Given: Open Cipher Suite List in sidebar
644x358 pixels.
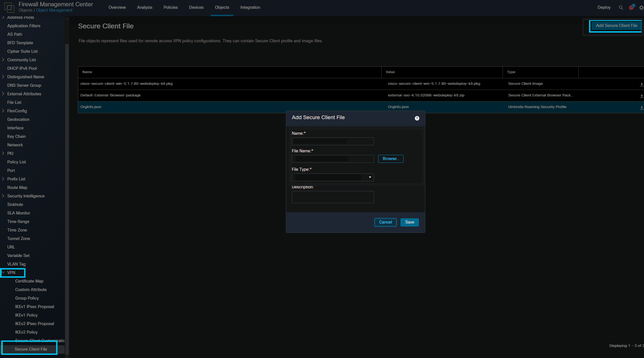Looking at the screenshot, I should coord(22,51).
